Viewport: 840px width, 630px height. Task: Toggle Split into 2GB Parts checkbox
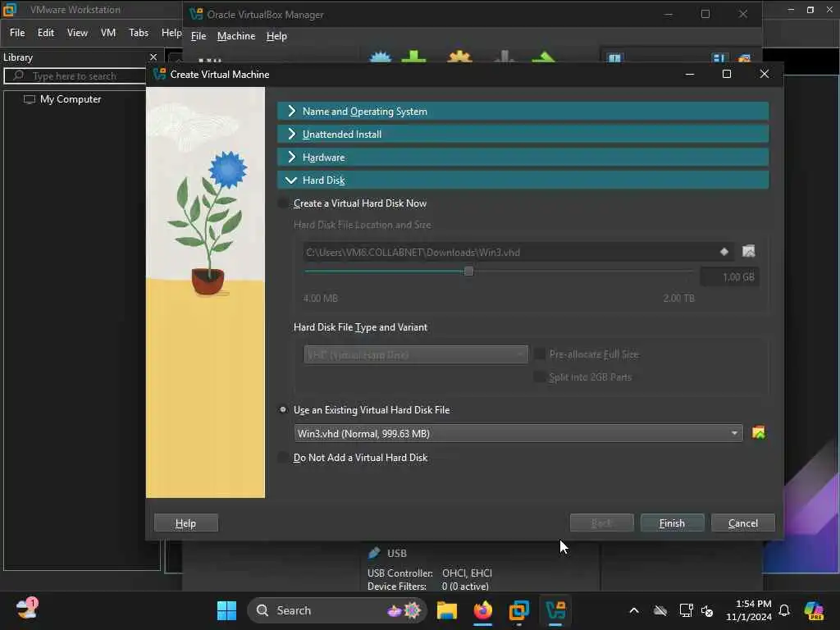pyautogui.click(x=540, y=377)
